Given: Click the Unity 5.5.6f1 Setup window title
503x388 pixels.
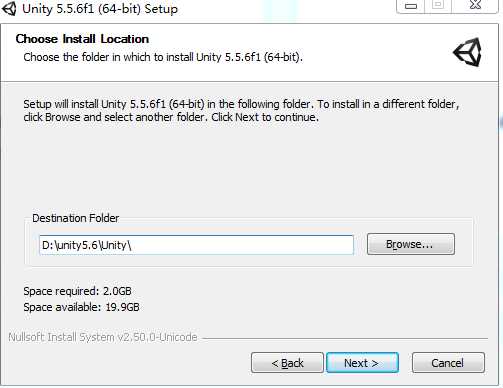Looking at the screenshot, I should 100,9.
